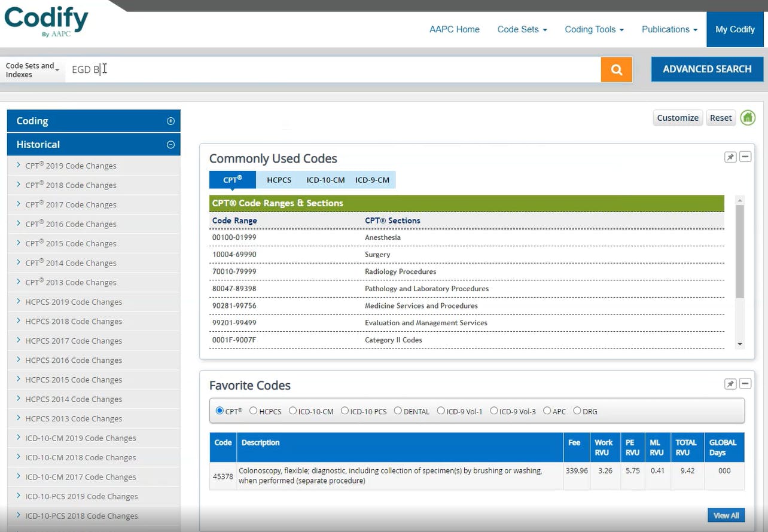Image resolution: width=768 pixels, height=532 pixels.
Task: Open the Code Sets and Indexes selector
Action: click(30, 70)
